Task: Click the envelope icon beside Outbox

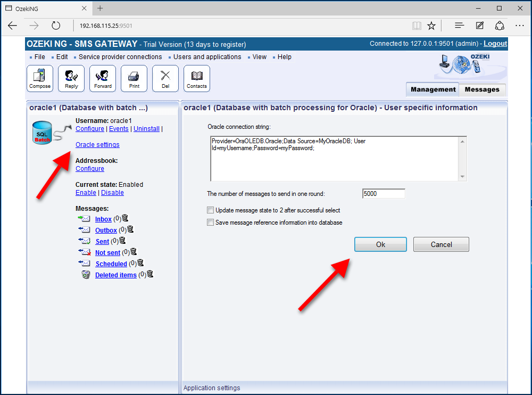Action: 85,229
